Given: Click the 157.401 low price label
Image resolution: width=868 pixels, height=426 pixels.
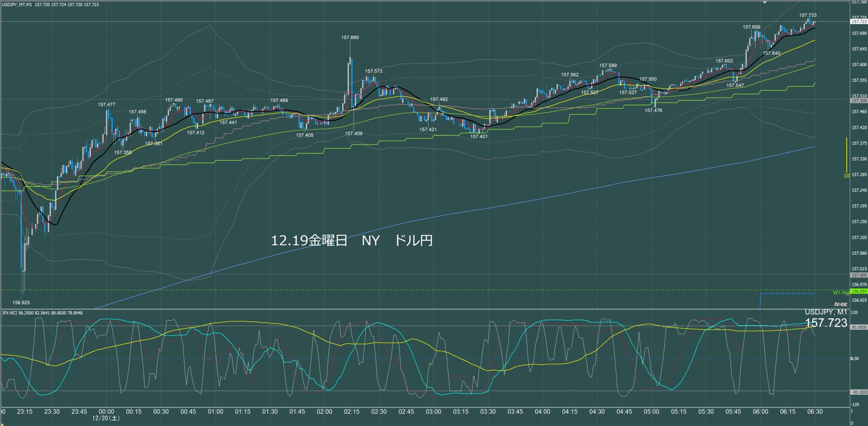Looking at the screenshot, I should [479, 137].
